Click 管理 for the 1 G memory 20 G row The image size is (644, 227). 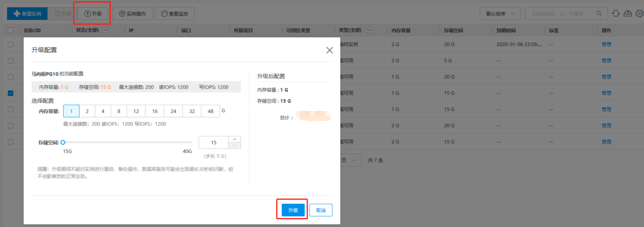pyautogui.click(x=606, y=77)
